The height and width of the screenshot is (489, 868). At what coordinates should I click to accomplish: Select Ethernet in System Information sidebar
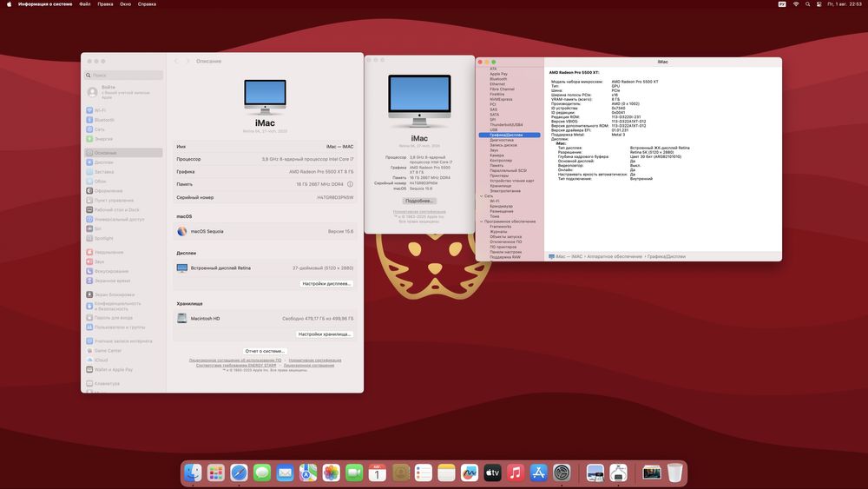[497, 84]
